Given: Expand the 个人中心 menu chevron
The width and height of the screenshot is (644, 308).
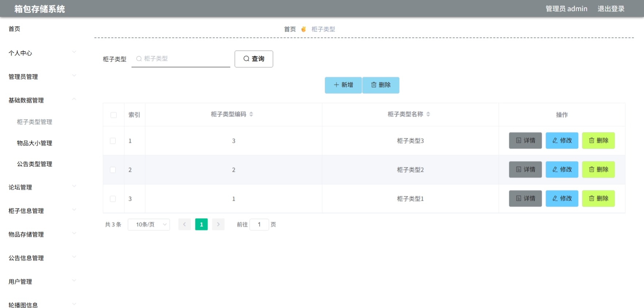Looking at the screenshot, I should [x=74, y=52].
